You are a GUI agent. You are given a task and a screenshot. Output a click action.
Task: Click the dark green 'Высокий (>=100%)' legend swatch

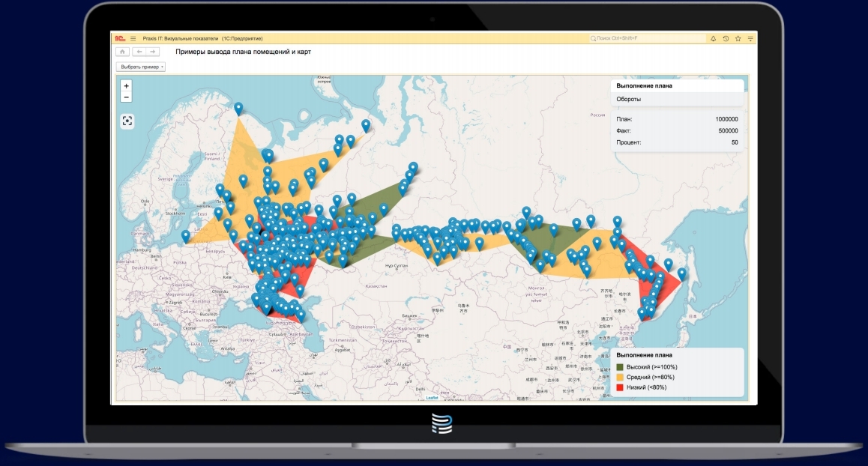[x=620, y=367]
